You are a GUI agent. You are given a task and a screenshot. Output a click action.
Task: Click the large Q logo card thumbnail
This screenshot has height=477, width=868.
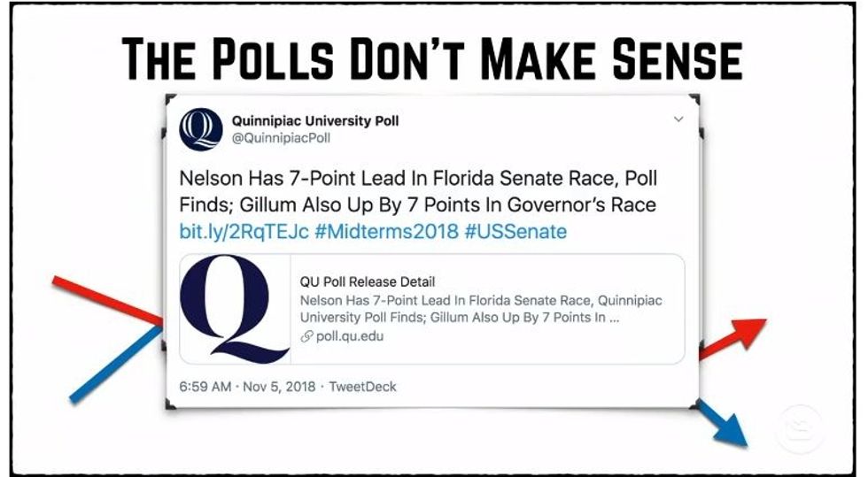[235, 309]
